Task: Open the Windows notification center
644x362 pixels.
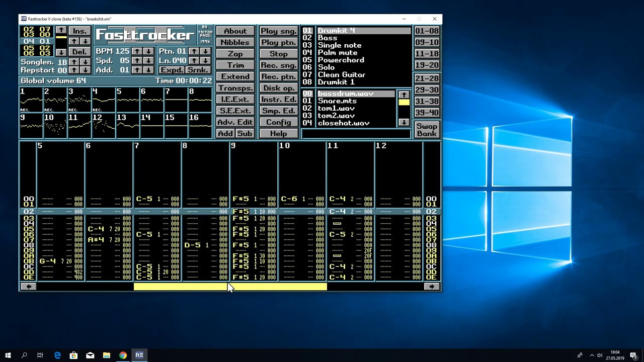Action: click(x=633, y=355)
